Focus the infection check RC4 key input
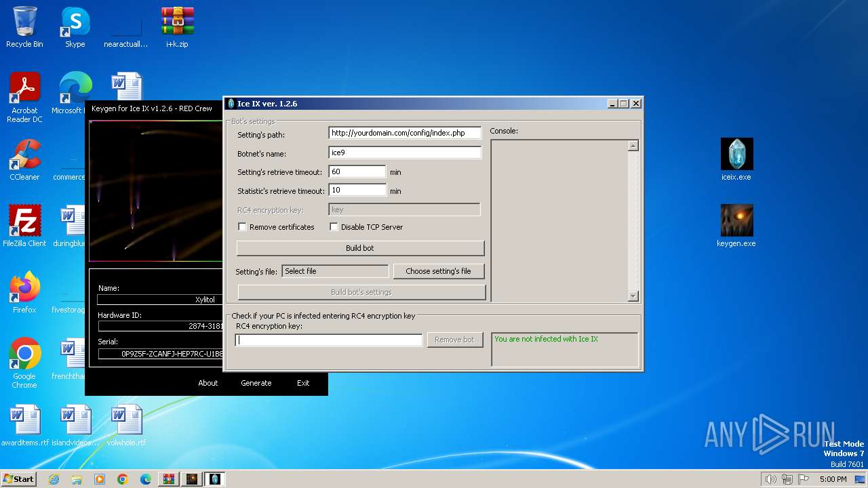868x488 pixels. (x=329, y=340)
